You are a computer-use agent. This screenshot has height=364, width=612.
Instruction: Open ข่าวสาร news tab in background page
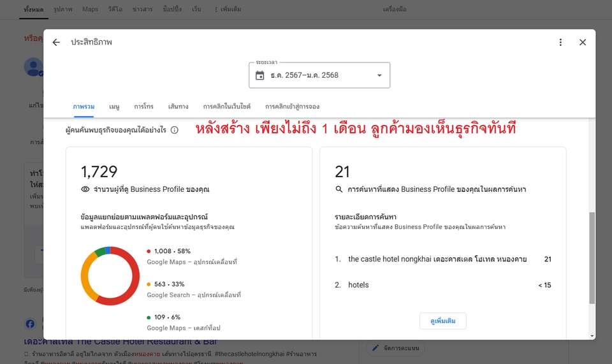pos(142,10)
